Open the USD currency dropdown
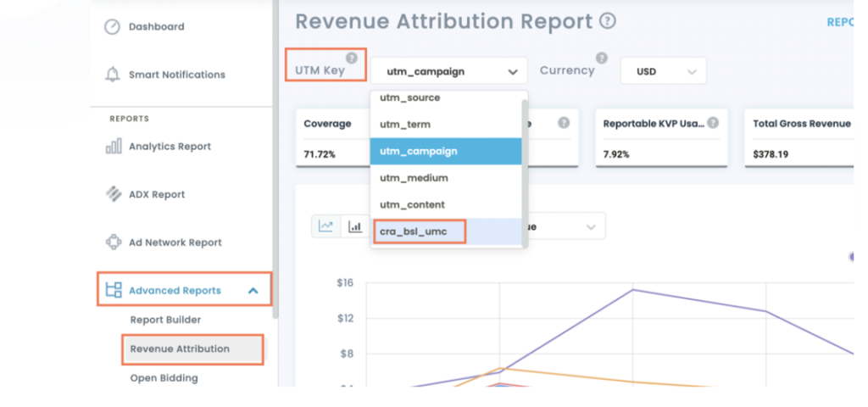The width and height of the screenshot is (868, 407). 663,71
